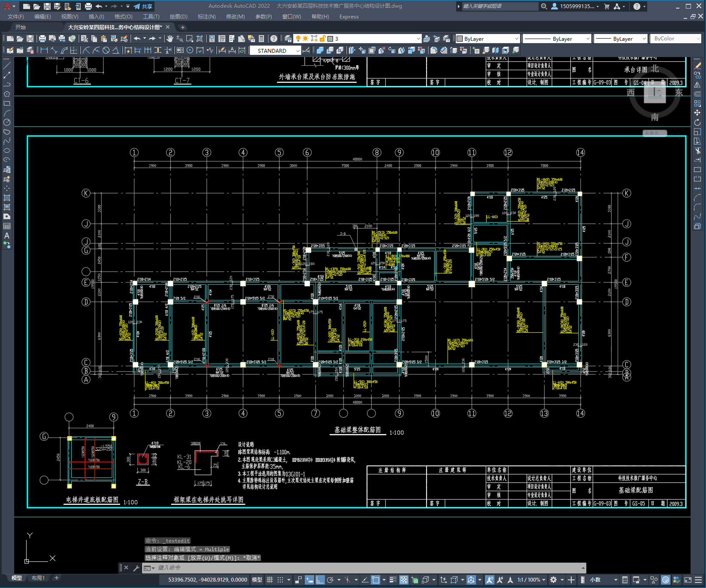This screenshot has height=588, width=706.
Task: Open the QuickCalc calculator icon
Action: [261, 39]
